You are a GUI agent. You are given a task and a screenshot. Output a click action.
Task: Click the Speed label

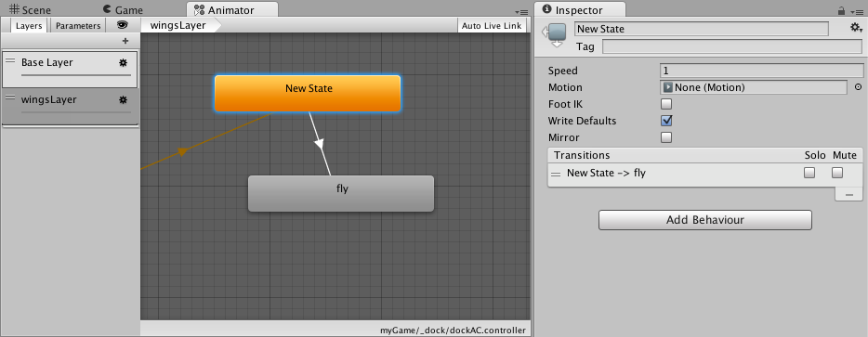point(562,71)
